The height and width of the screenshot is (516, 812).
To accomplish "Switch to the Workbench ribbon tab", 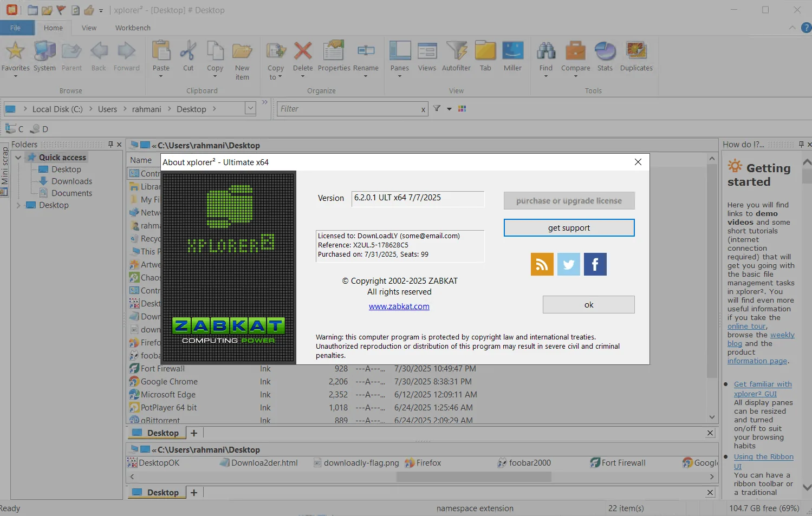I will [x=133, y=28].
